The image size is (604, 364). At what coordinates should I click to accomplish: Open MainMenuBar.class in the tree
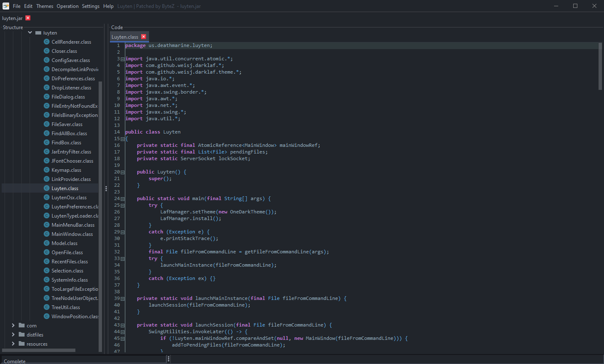click(73, 225)
